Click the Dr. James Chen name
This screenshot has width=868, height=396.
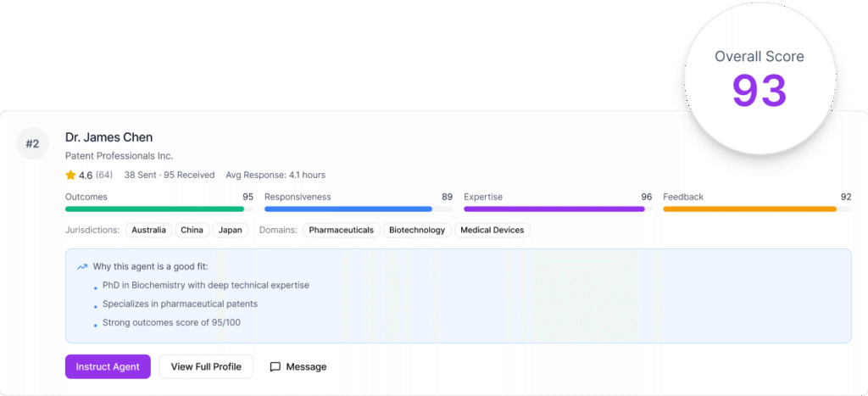(108, 137)
